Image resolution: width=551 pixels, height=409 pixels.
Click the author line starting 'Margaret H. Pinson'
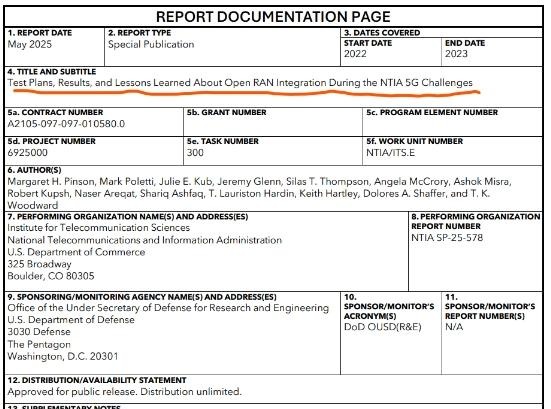pos(259,182)
